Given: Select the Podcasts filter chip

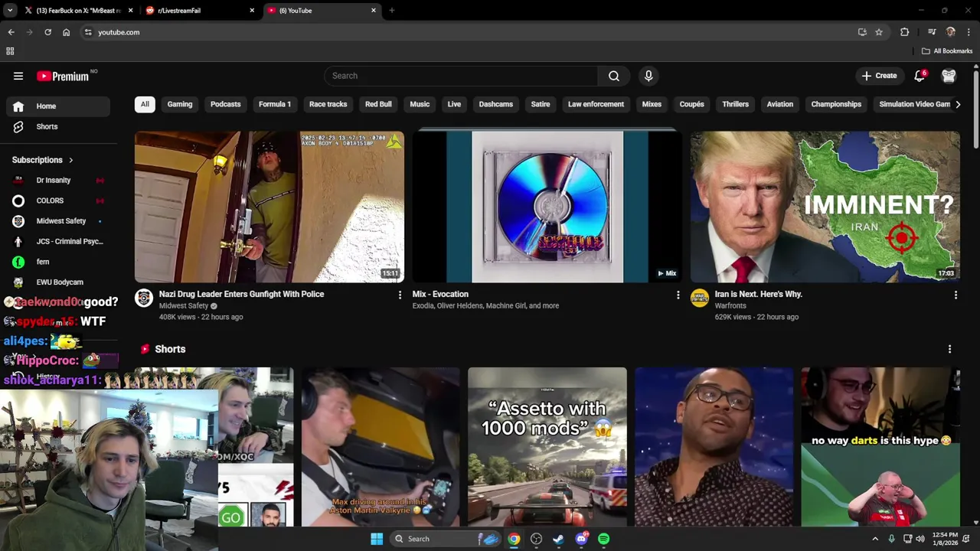Looking at the screenshot, I should 225,104.
